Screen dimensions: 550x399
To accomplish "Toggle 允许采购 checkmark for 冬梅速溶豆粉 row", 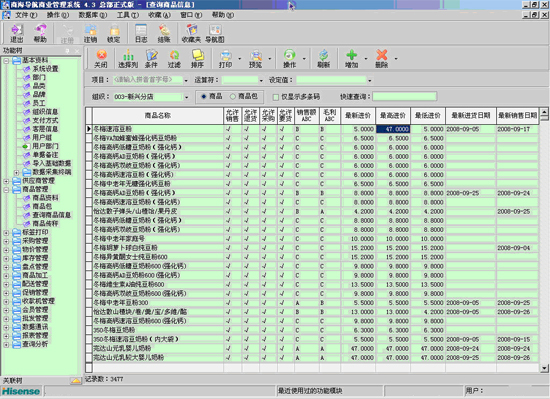I will coord(264,129).
